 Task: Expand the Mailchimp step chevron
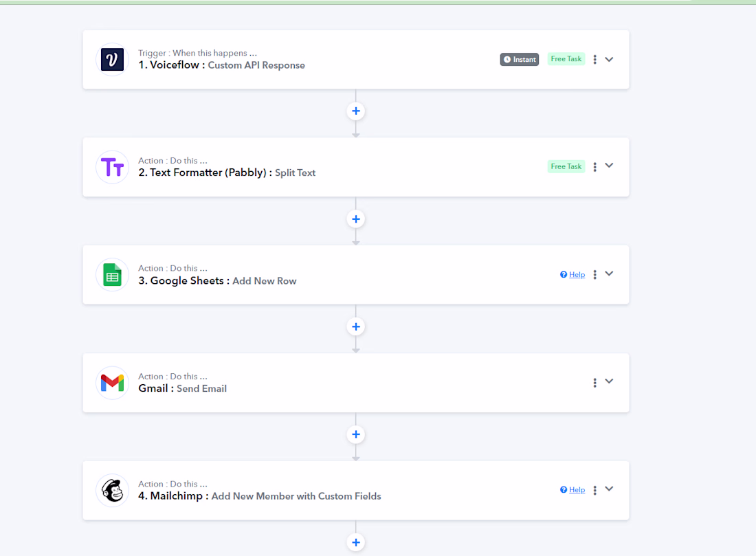click(609, 489)
